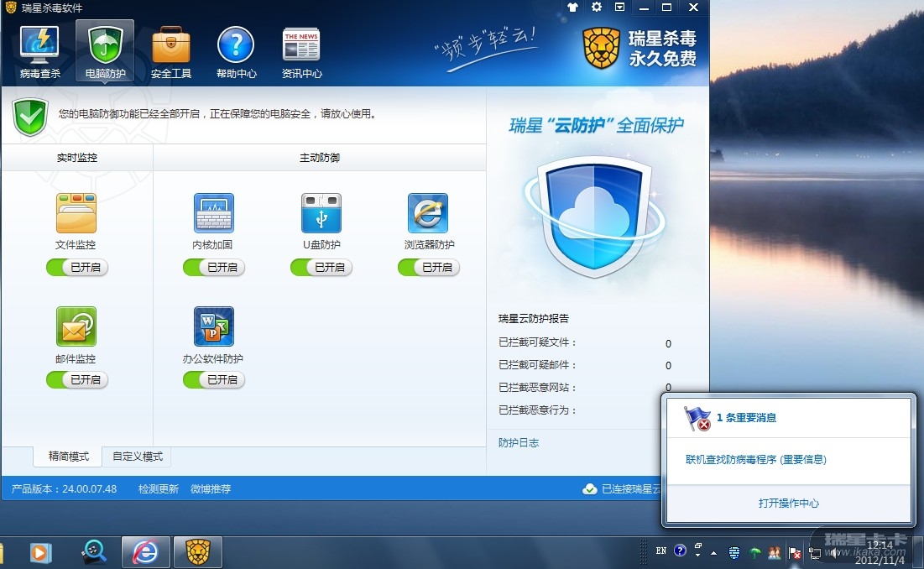
Task: Click the Action Center flag tray icon
Action: (795, 552)
